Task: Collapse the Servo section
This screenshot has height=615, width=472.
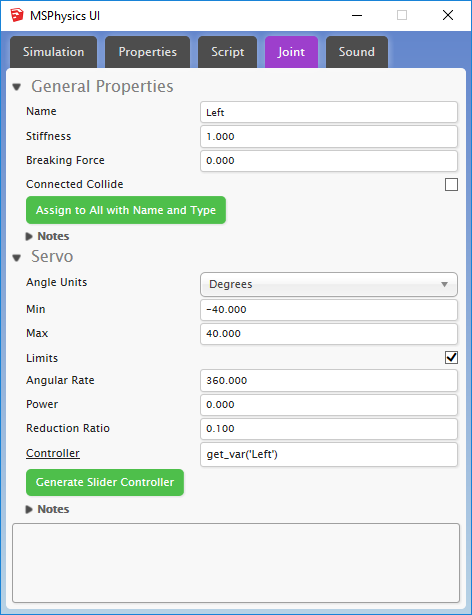Action: (x=16, y=258)
